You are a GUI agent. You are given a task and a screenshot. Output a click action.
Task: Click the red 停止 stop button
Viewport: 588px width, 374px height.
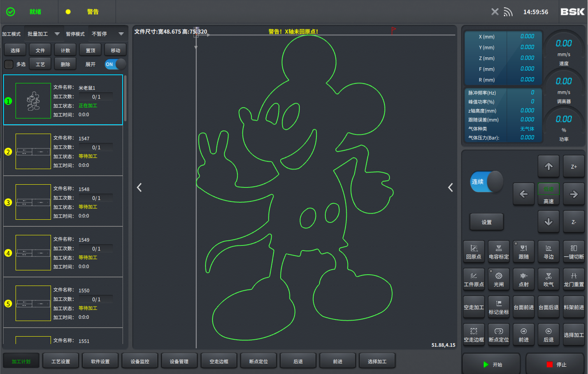pos(556,365)
